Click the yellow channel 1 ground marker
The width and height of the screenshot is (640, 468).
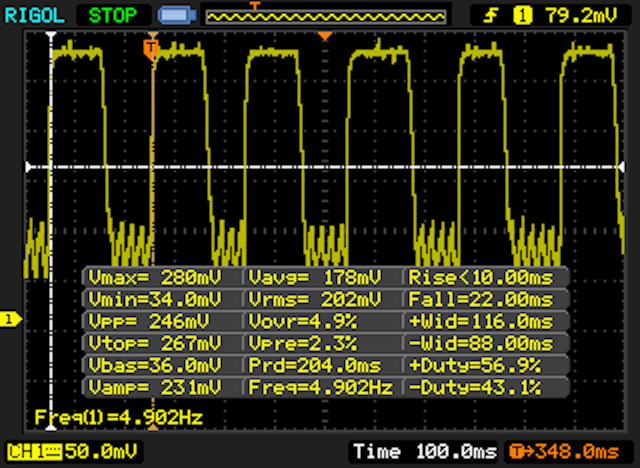point(10,319)
